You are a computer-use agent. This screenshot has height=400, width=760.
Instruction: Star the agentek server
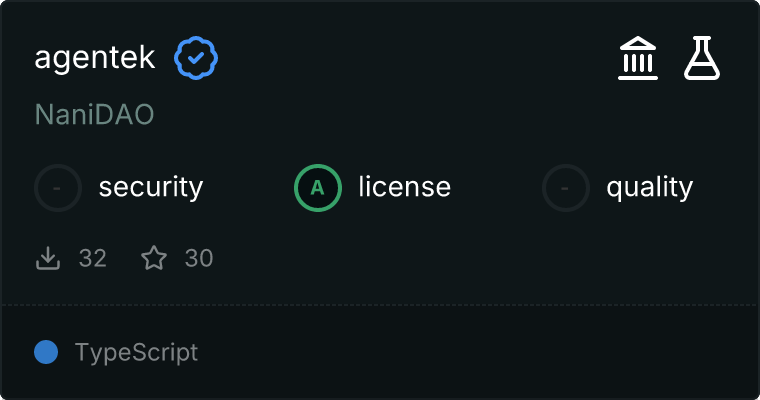154,259
